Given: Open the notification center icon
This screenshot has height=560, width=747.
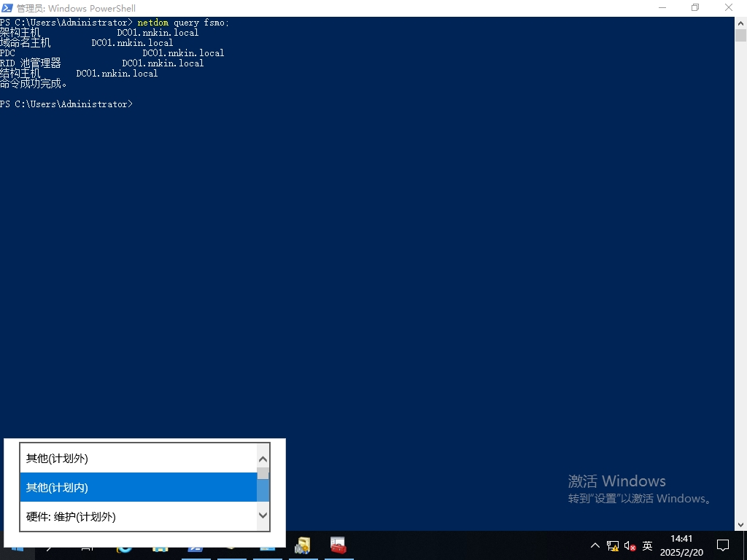Looking at the screenshot, I should click(x=723, y=545).
